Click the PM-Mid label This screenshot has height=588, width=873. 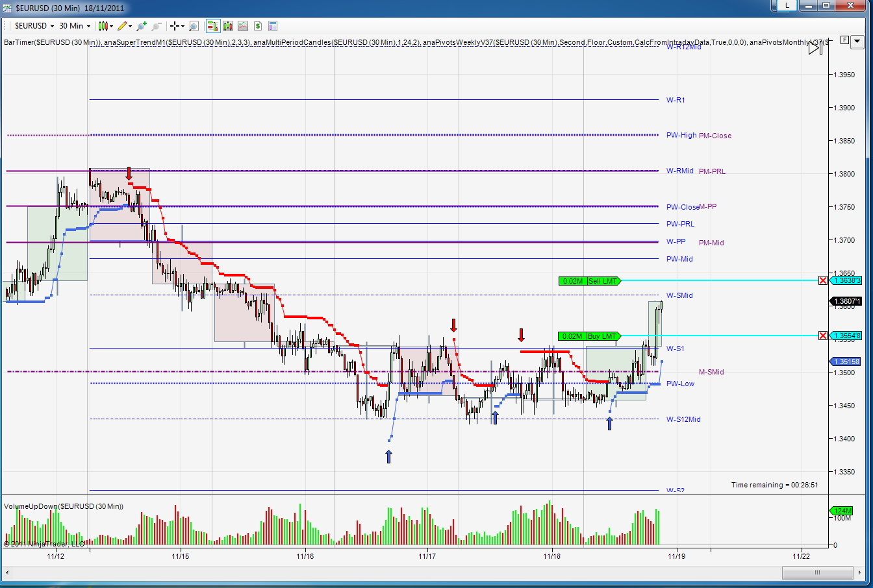[711, 243]
